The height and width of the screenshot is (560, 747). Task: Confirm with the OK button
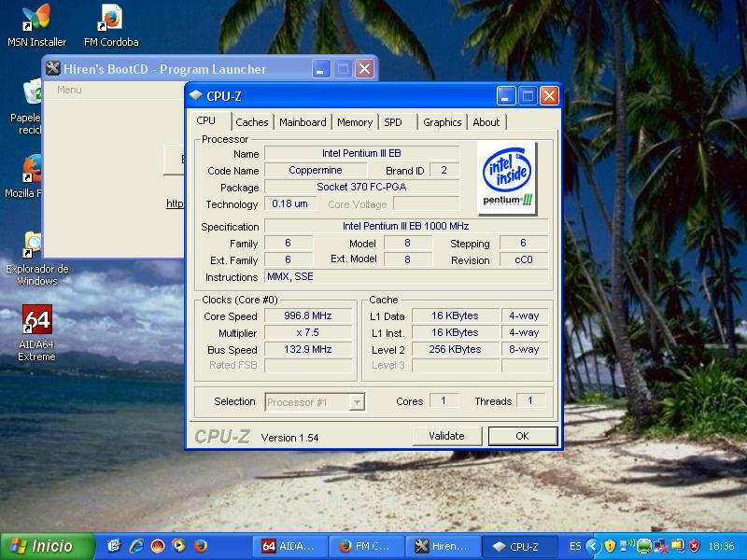click(523, 436)
